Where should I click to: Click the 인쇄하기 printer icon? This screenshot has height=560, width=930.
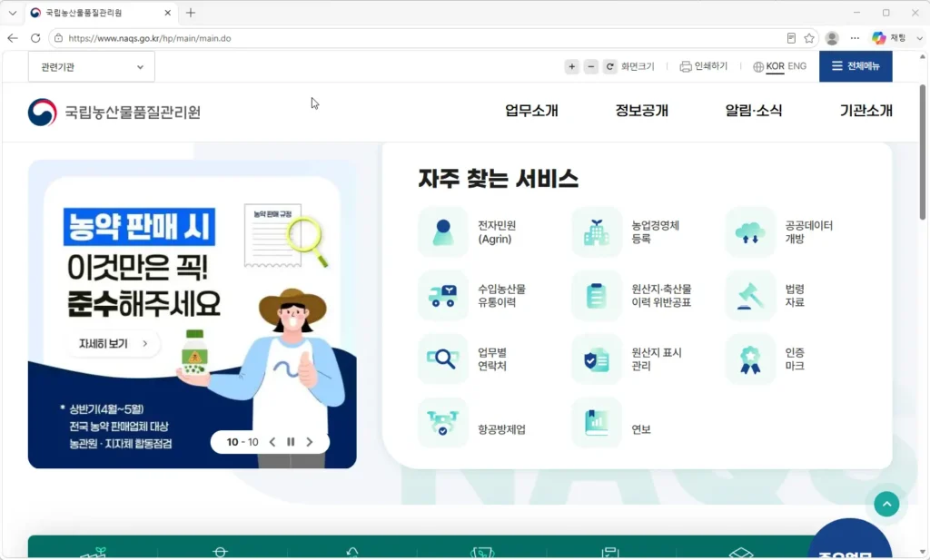pyautogui.click(x=686, y=66)
